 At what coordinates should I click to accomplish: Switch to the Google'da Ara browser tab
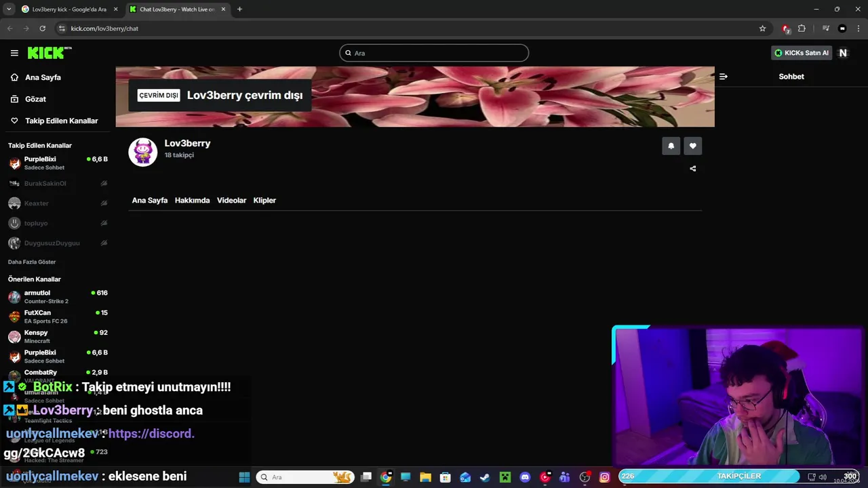69,9
